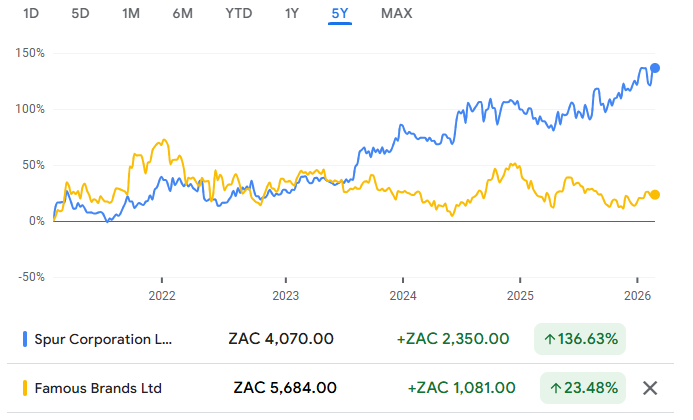Click the active 5Y tab
This screenshot has width=693, height=420.
click(340, 14)
